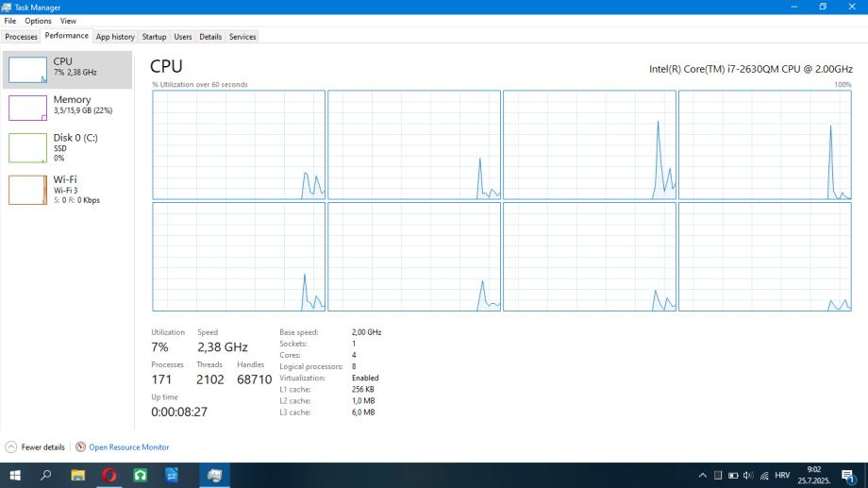Click the Fewer details text

coord(42,447)
